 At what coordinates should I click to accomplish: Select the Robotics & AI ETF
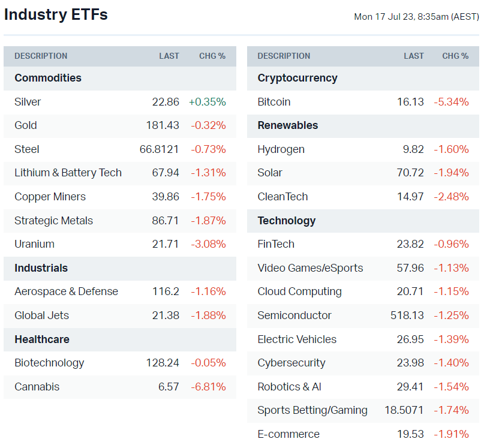(x=289, y=387)
